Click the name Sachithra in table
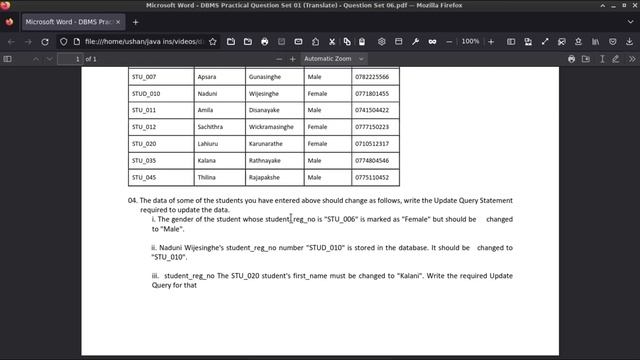640x360 pixels. 210,127
